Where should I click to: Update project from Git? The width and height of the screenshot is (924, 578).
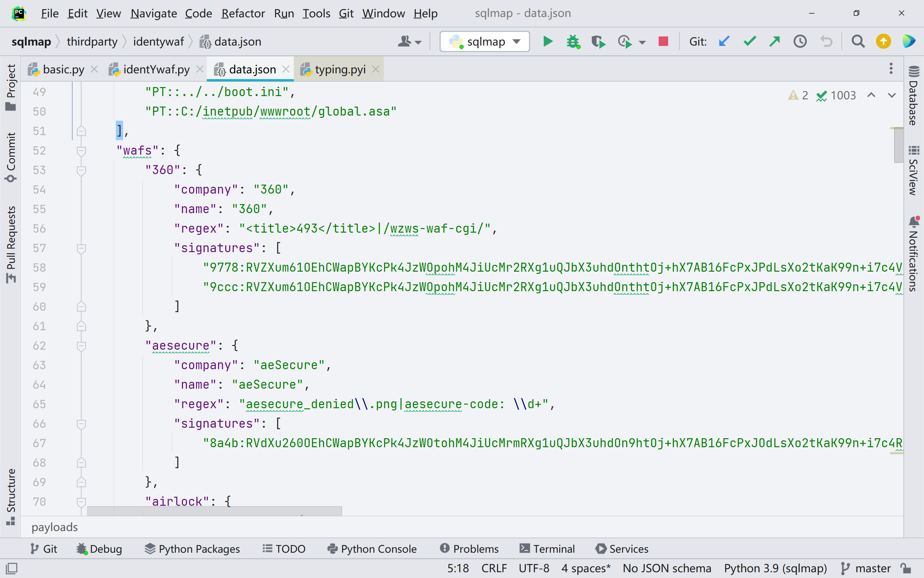point(724,41)
